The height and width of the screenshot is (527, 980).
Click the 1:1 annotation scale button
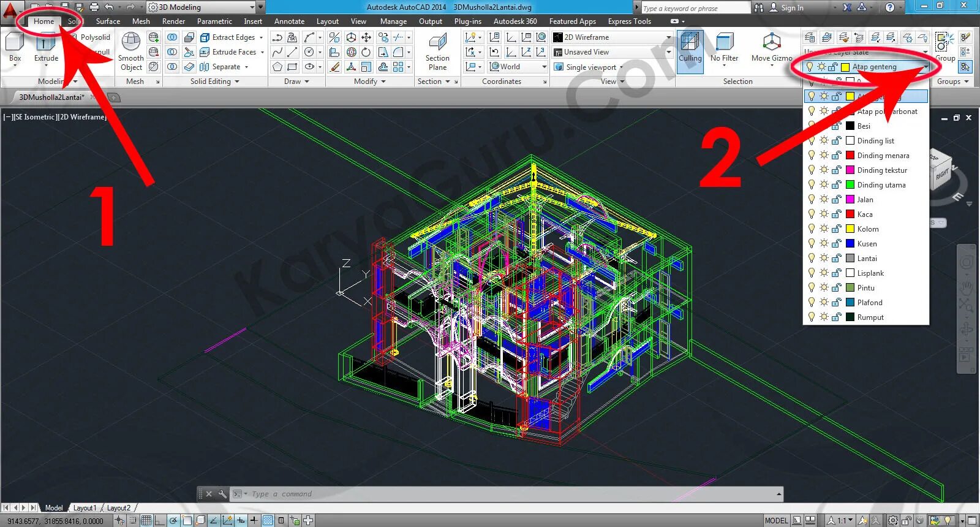841,520
